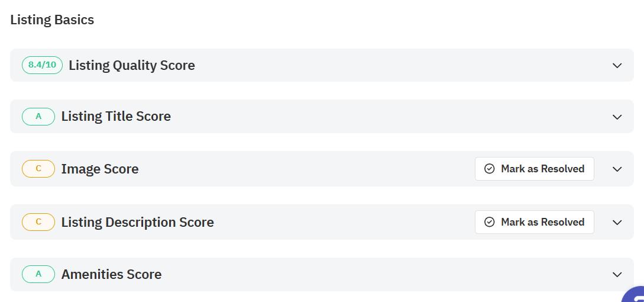Click the A grade badge for Amenities
The image size is (644, 302).
[38, 274]
